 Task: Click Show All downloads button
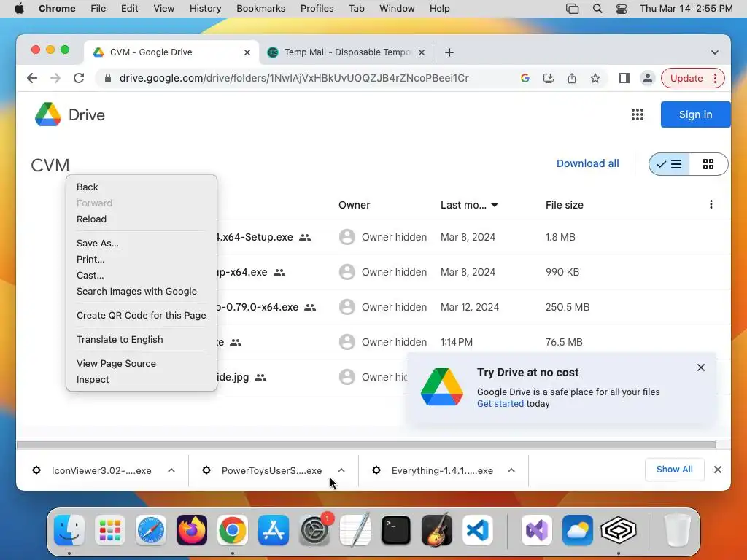click(x=674, y=470)
